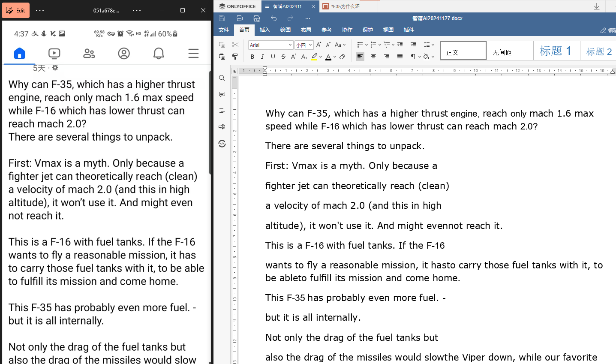Open the Arial font name dropdown
Image resolution: width=616 pixels, height=364 pixels.
click(290, 45)
